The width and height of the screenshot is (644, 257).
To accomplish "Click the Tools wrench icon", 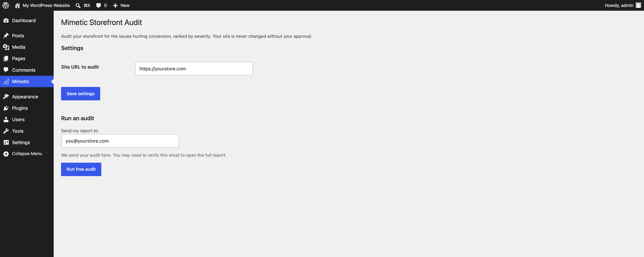I will [x=6, y=131].
